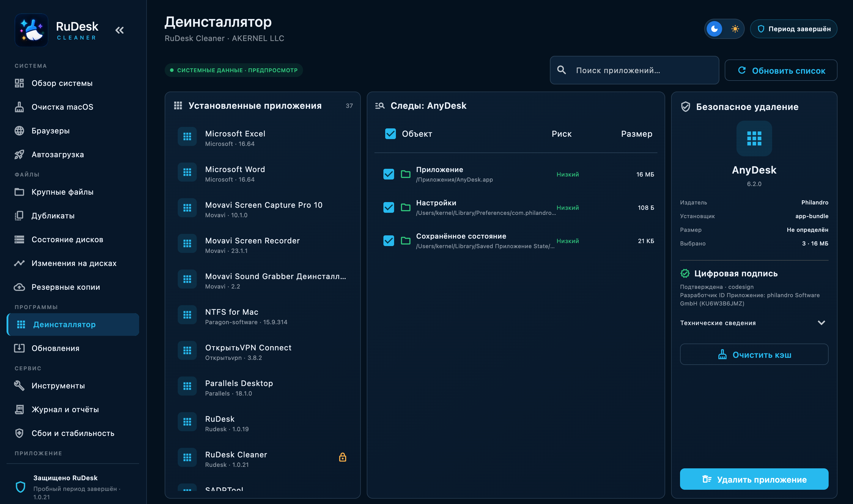The width and height of the screenshot is (853, 504).
Task: Uncheck the Сохранённое состояние checkbox
Action: pos(388,241)
